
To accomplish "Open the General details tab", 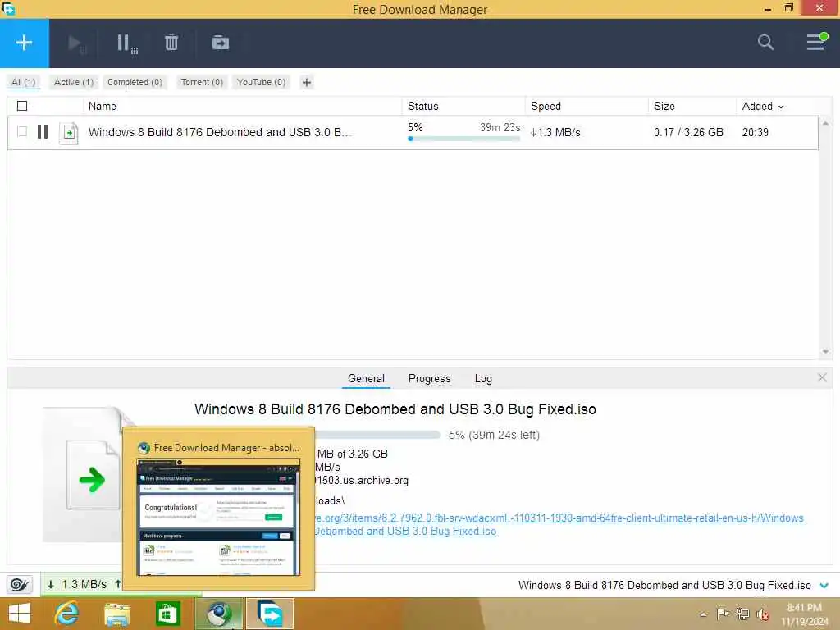I will pos(366,378).
